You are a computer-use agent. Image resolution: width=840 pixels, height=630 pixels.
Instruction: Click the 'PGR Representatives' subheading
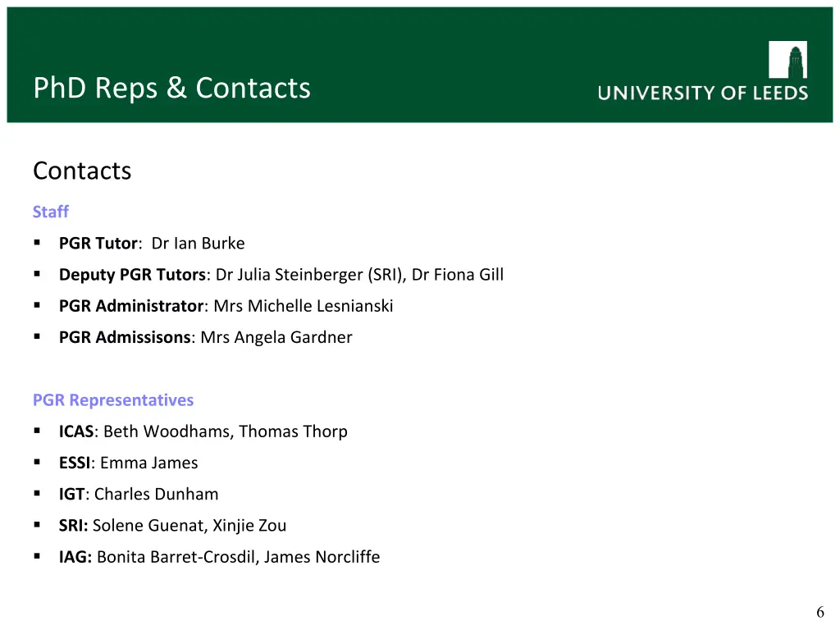click(x=113, y=400)
